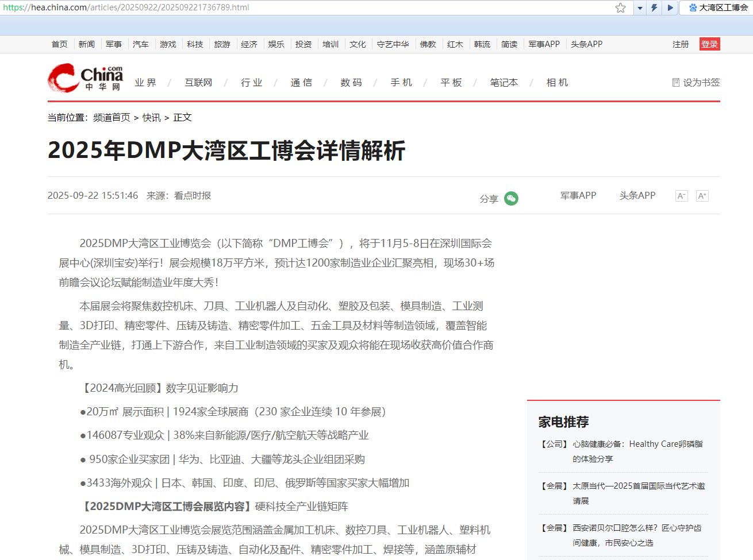
Task: Decrease font size with A- icon
Action: (681, 196)
